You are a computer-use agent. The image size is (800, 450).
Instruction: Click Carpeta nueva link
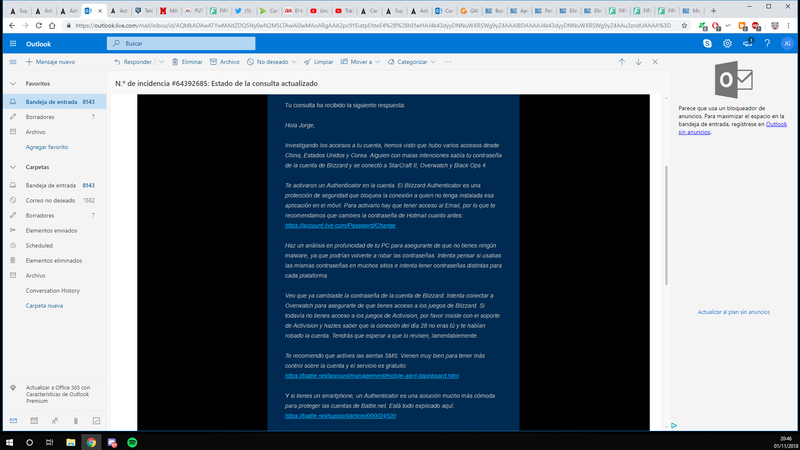click(44, 306)
